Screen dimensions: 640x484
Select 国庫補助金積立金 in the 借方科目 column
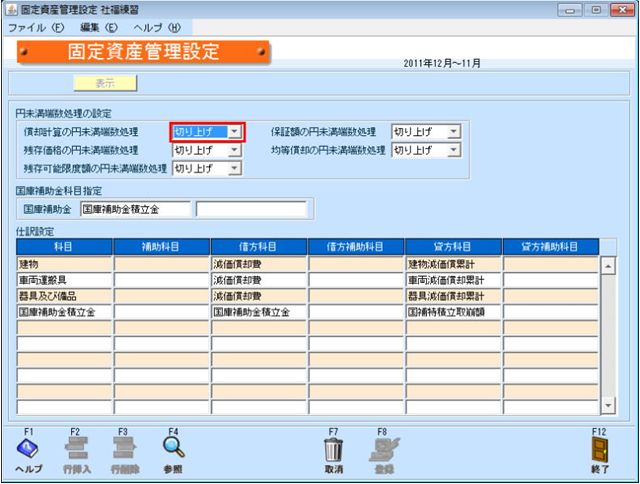pos(259,312)
